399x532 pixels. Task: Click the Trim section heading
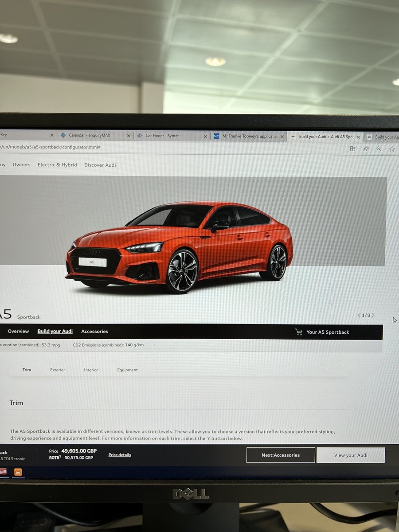(x=16, y=403)
